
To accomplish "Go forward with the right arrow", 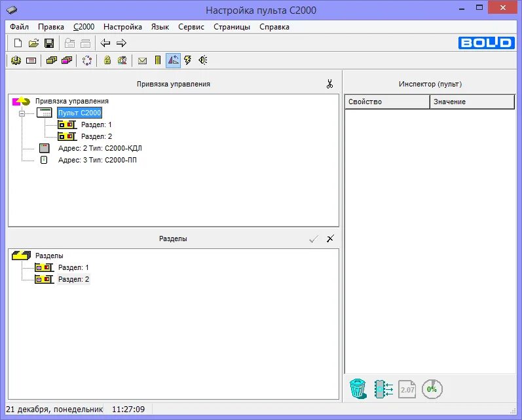I will (x=122, y=43).
